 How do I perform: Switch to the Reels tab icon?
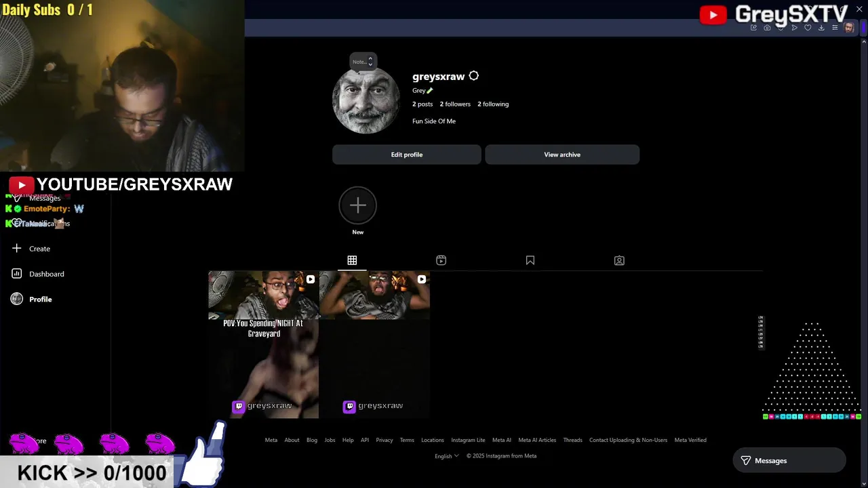[441, 260]
